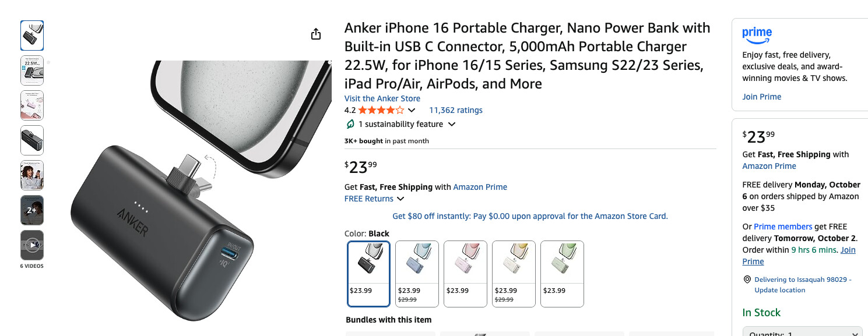Open the Quantity dropdown
This screenshot has height=336, width=868.
[802, 333]
